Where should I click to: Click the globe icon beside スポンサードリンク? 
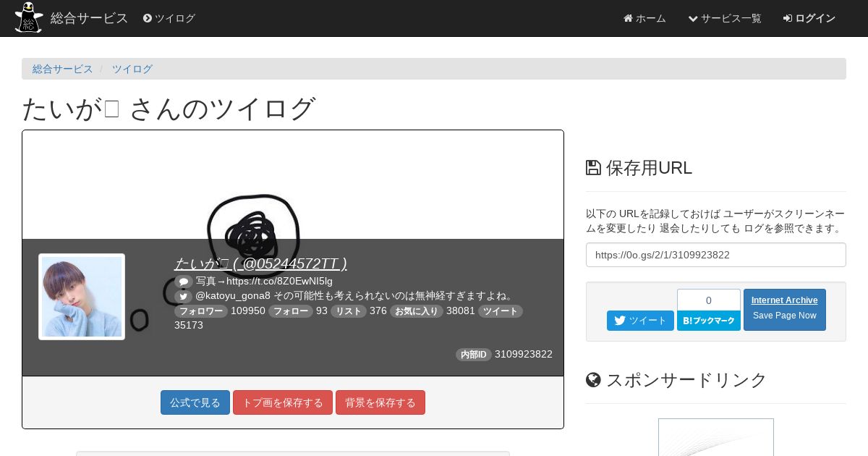coord(593,379)
